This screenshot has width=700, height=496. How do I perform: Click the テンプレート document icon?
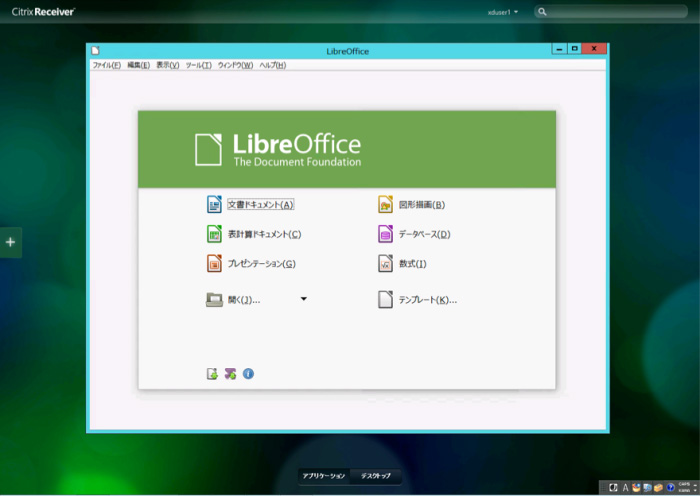[x=385, y=299]
